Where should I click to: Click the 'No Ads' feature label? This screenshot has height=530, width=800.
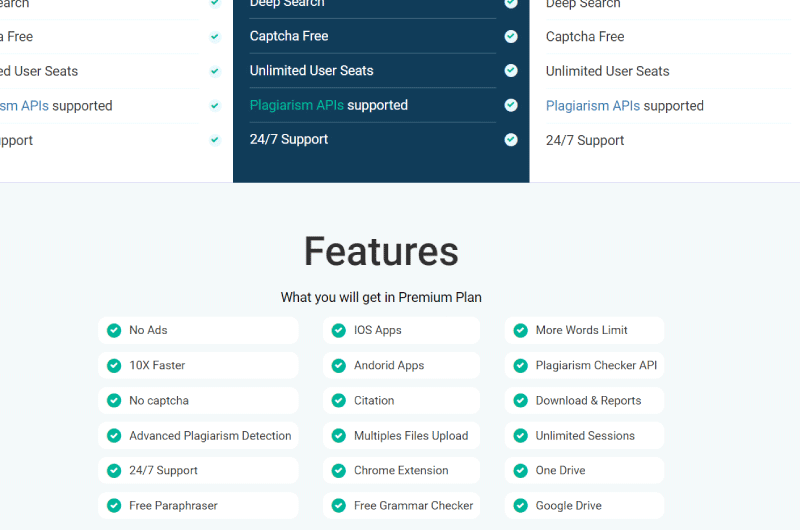pyautogui.click(x=148, y=330)
